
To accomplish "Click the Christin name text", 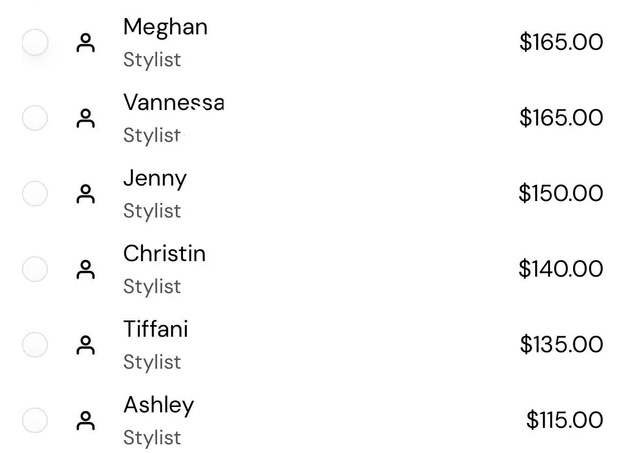I will (164, 253).
